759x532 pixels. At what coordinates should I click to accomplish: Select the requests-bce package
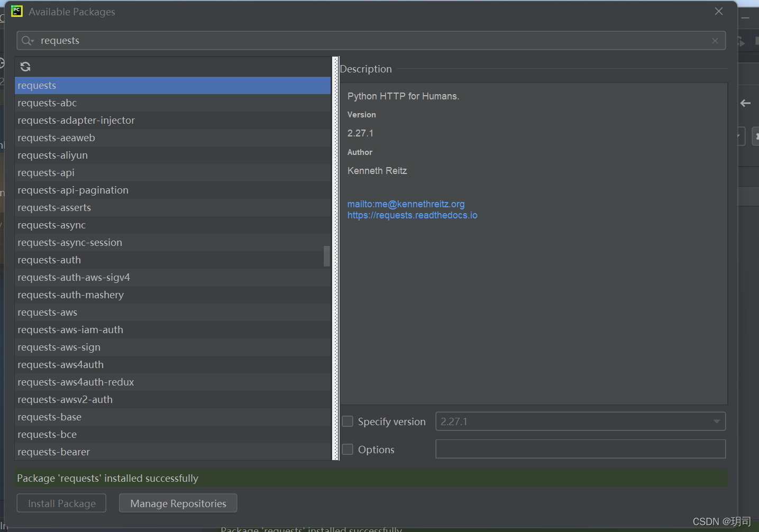pyautogui.click(x=172, y=435)
